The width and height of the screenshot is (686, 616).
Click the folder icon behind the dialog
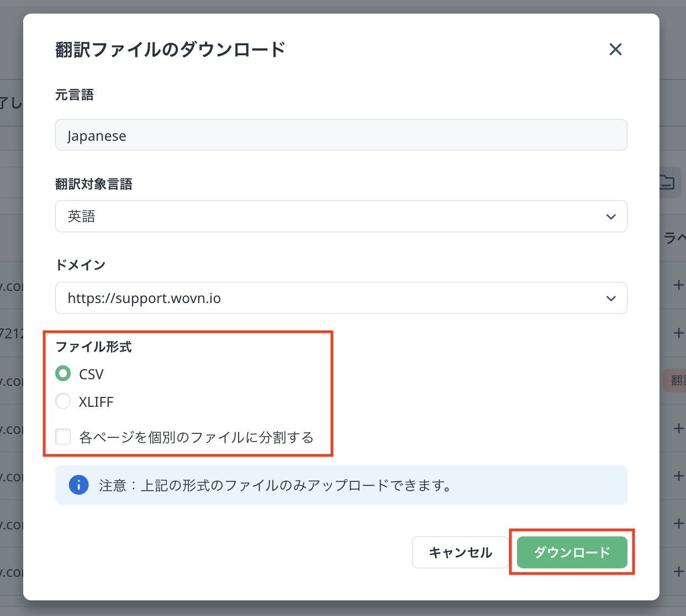coord(667,182)
